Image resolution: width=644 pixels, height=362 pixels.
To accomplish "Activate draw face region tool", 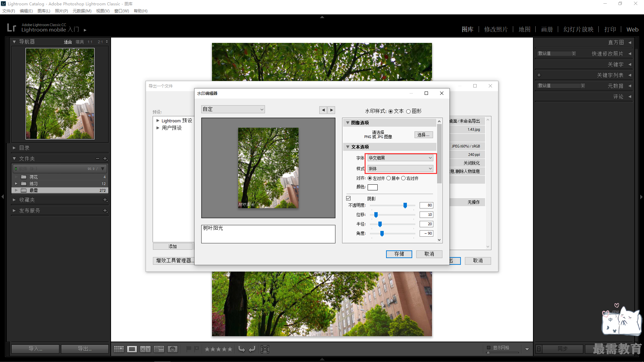I will coord(265,349).
